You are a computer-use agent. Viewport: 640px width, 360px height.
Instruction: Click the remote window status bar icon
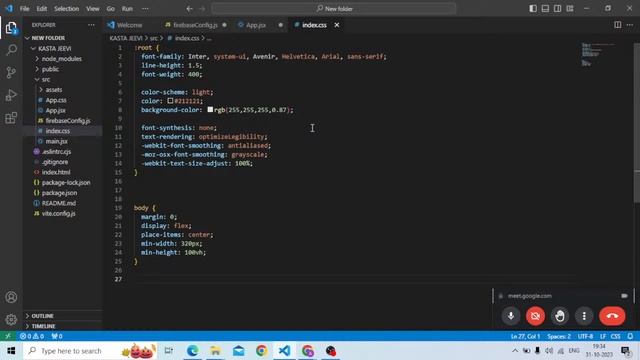(x=8, y=336)
